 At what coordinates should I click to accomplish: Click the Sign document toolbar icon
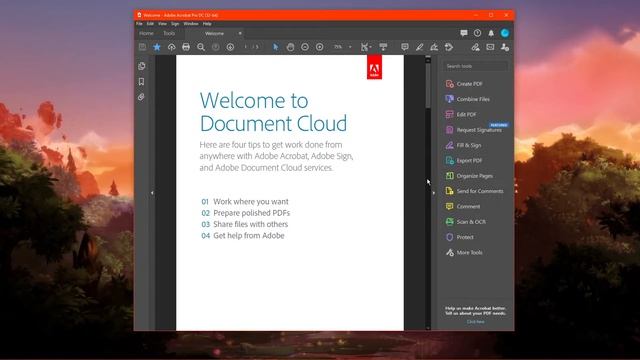(x=434, y=47)
